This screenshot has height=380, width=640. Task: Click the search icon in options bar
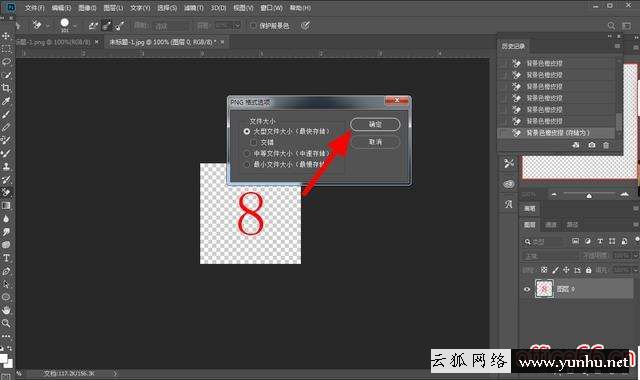click(611, 26)
